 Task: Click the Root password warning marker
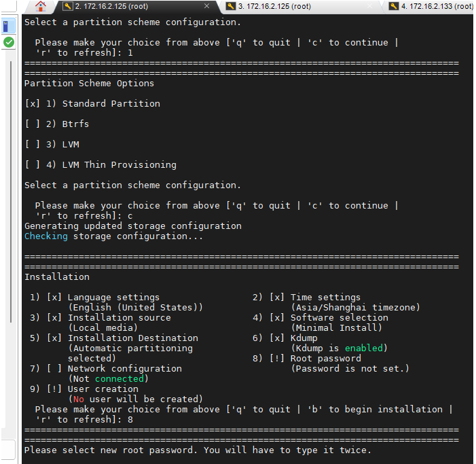coord(277,359)
